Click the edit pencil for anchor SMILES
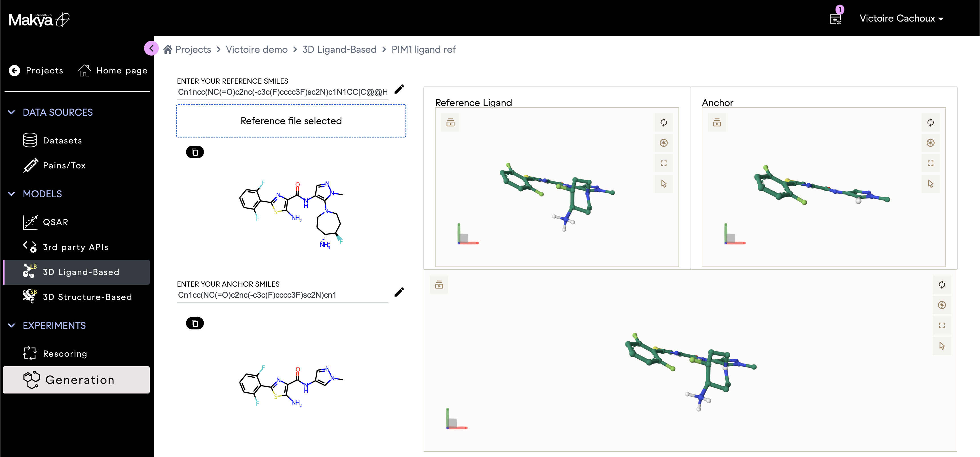Screen dimensions: 980x457 coord(399,292)
